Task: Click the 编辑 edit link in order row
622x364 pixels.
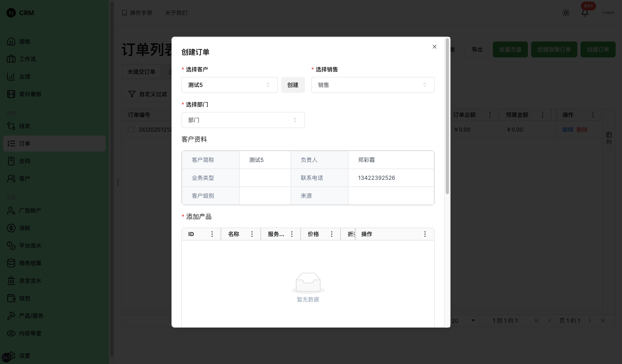Action: coord(568,129)
